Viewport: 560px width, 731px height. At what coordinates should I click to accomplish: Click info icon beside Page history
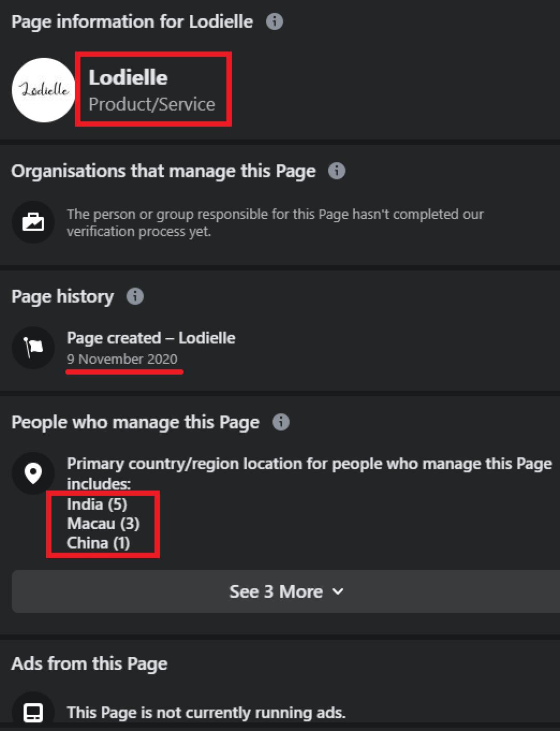[135, 296]
